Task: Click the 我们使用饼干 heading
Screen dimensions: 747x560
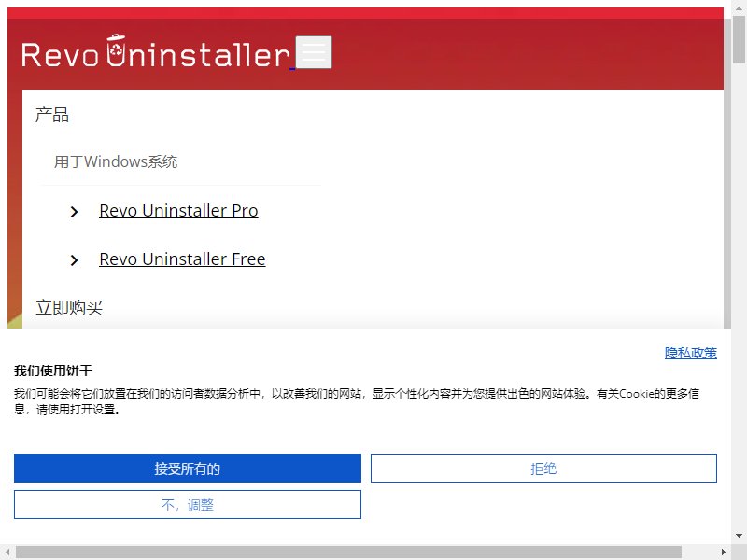Action: pyautogui.click(x=53, y=371)
